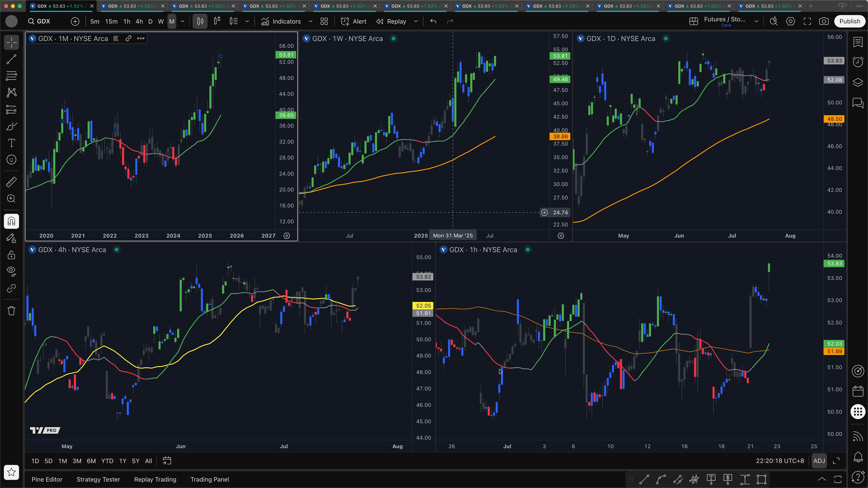Select the crosshair cursor tool
Screen dimensions: 868x488
point(12,43)
